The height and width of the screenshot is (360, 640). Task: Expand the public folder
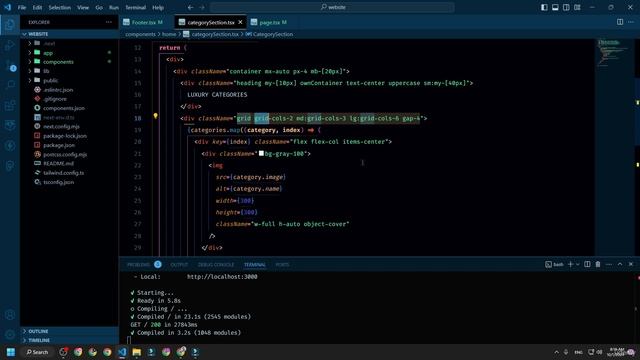click(69, 80)
